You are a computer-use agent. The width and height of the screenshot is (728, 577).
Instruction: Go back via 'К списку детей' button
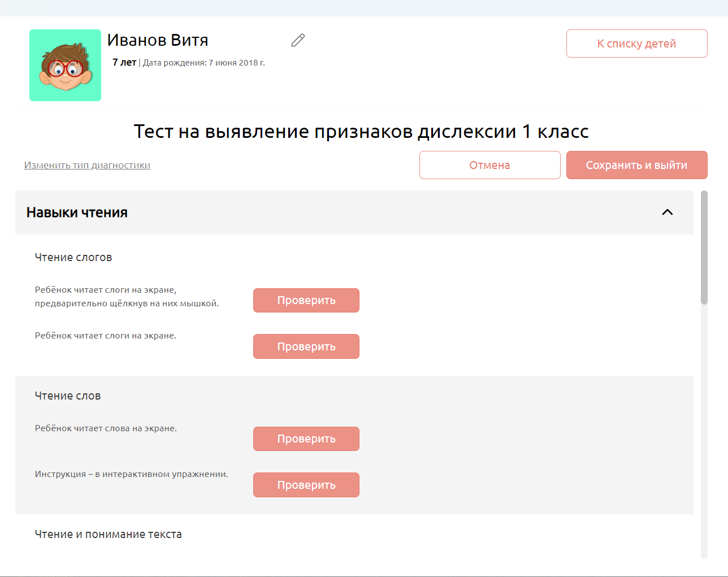click(x=636, y=44)
